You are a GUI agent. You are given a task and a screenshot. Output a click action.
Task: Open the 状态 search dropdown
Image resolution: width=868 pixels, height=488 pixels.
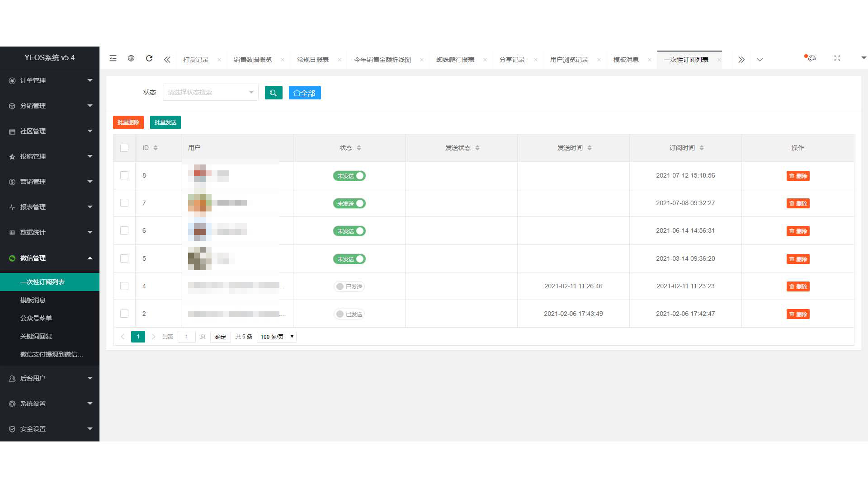[x=210, y=92]
